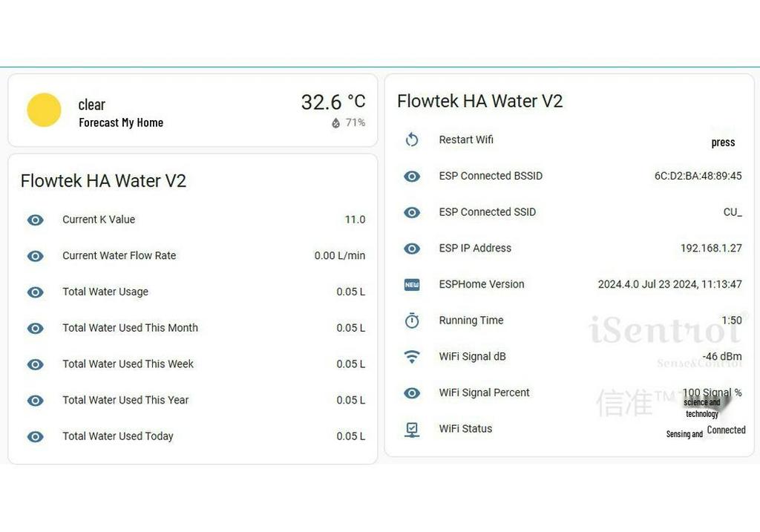Click the ESP IP Address label
Image resolution: width=760 pixels, height=532 pixels.
(x=475, y=248)
